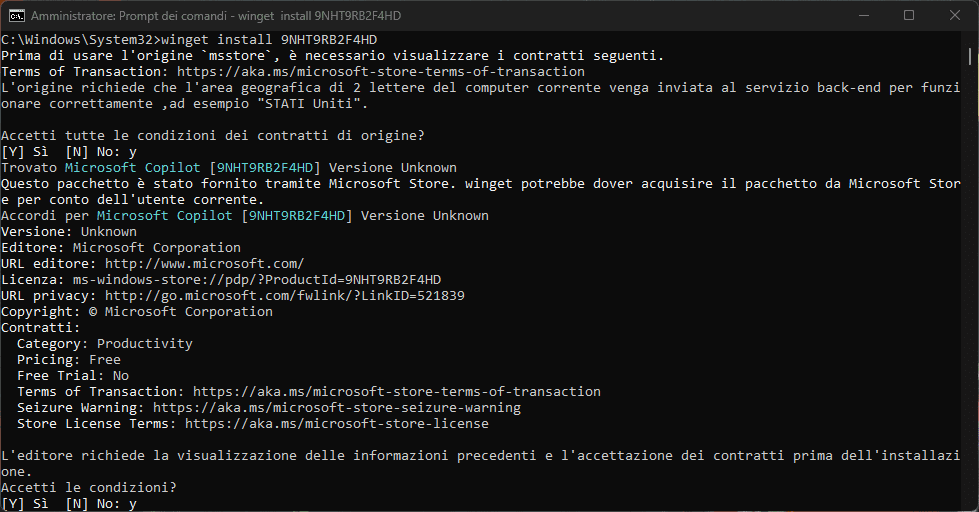Open the Seizure Warning URL

(x=336, y=408)
